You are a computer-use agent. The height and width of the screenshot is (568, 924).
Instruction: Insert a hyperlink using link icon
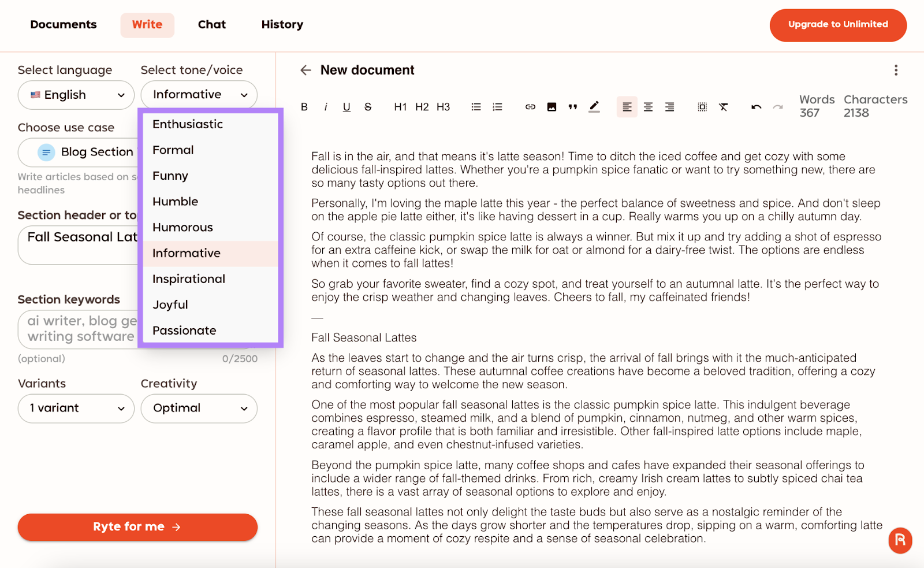pyautogui.click(x=530, y=107)
